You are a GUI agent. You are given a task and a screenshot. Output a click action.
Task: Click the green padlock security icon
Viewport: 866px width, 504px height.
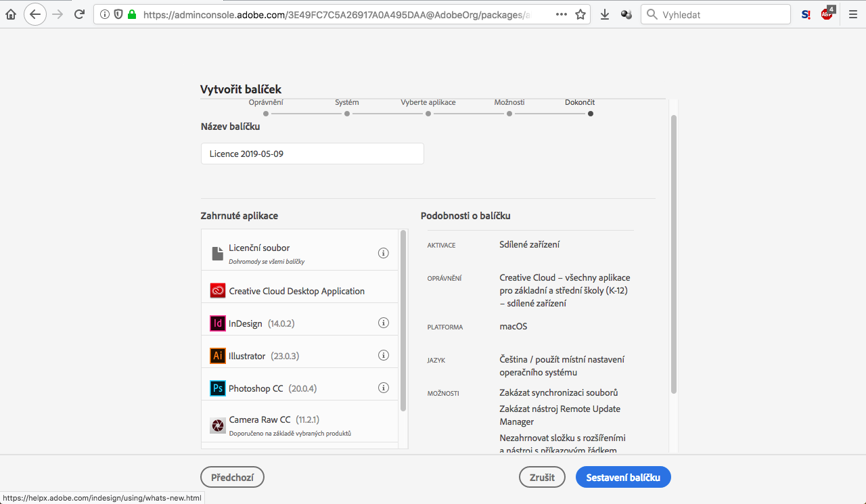(x=131, y=14)
